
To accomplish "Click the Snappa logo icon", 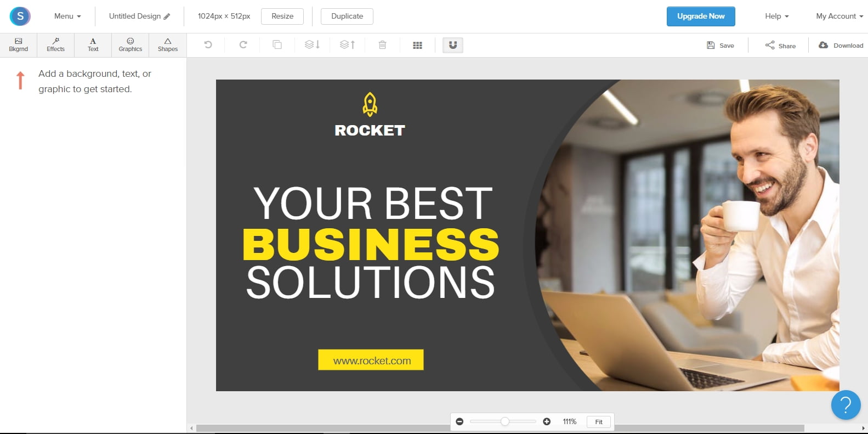I will pos(20,16).
